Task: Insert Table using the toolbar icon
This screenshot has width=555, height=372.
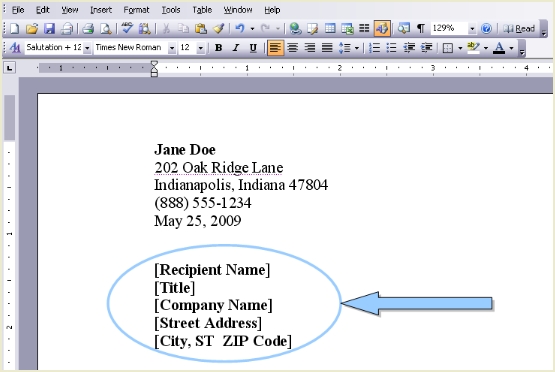Action: tap(330, 28)
